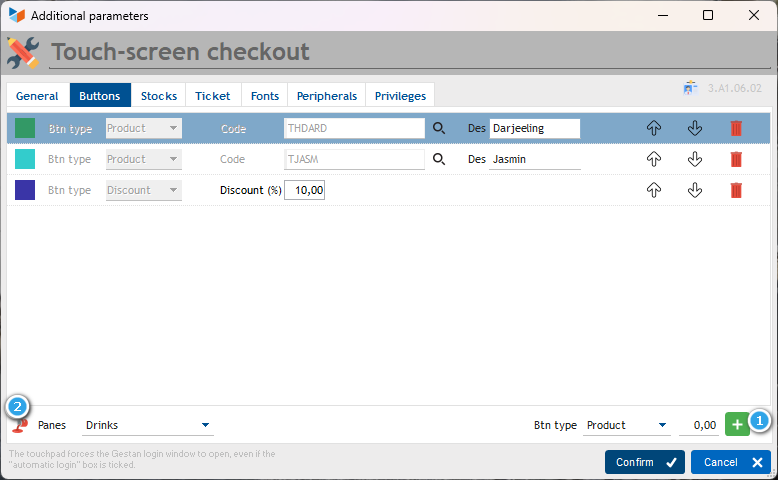Switch to the General tab
Screen dimensions: 778x480
(x=37, y=96)
